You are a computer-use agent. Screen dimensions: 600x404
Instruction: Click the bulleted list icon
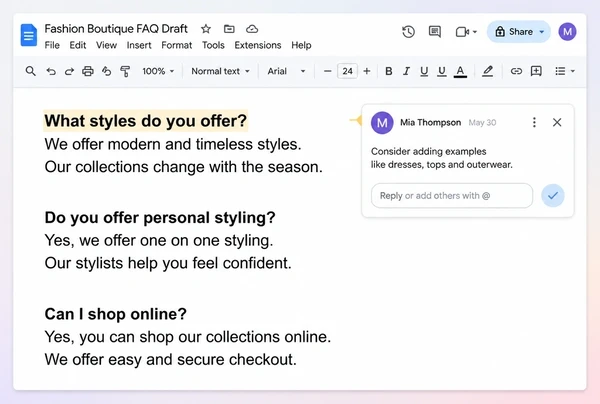560,71
